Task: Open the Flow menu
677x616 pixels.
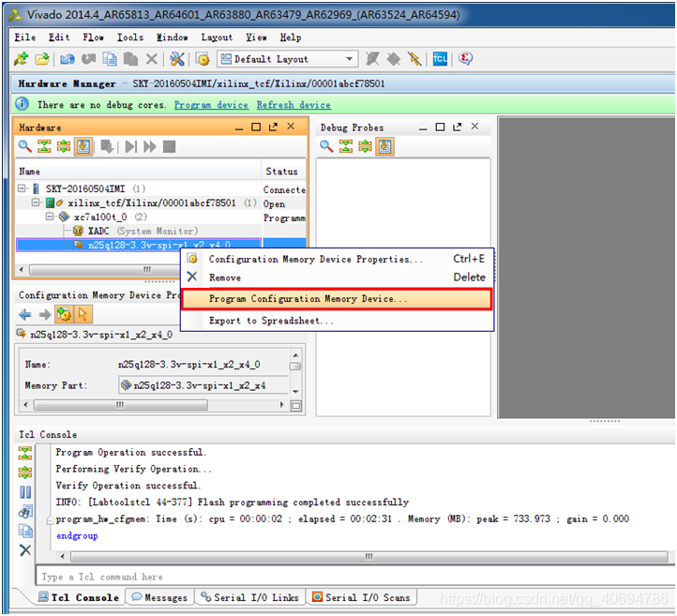Action: click(93, 38)
